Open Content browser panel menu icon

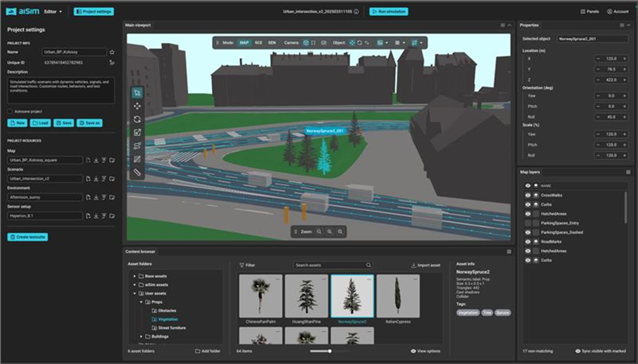pyautogui.click(x=509, y=251)
